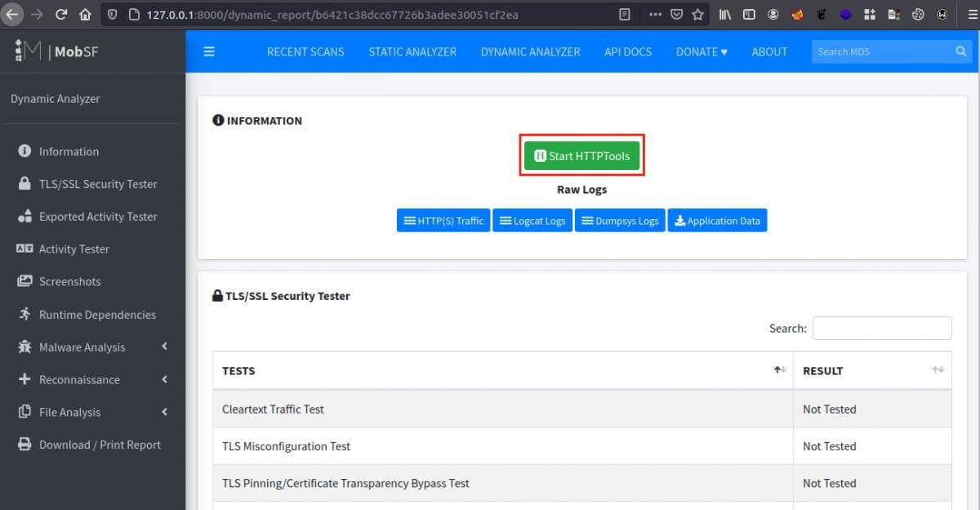Go to the RECENT SCANS page

[305, 51]
